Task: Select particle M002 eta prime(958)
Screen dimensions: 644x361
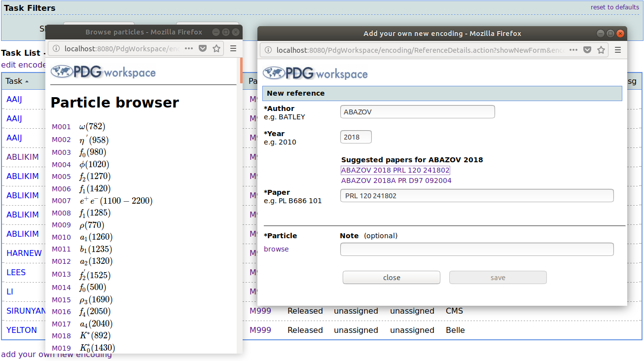Action: click(62, 140)
